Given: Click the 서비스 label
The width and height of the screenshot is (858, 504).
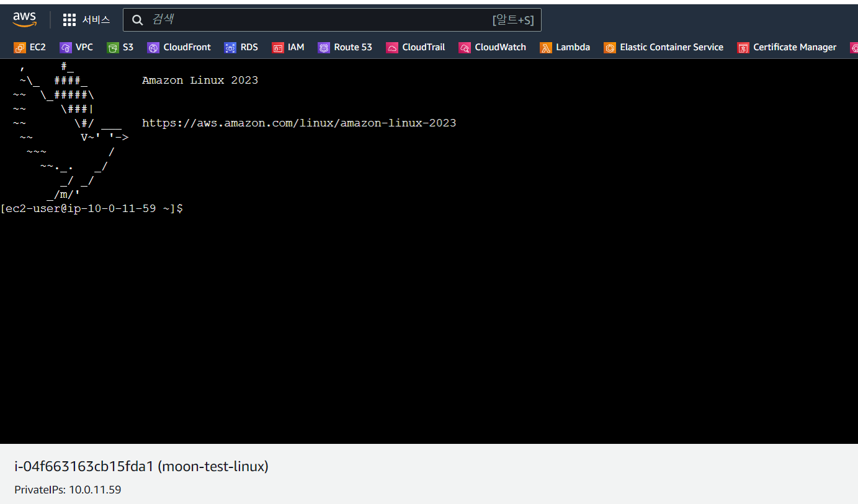Looking at the screenshot, I should pyautogui.click(x=96, y=20).
